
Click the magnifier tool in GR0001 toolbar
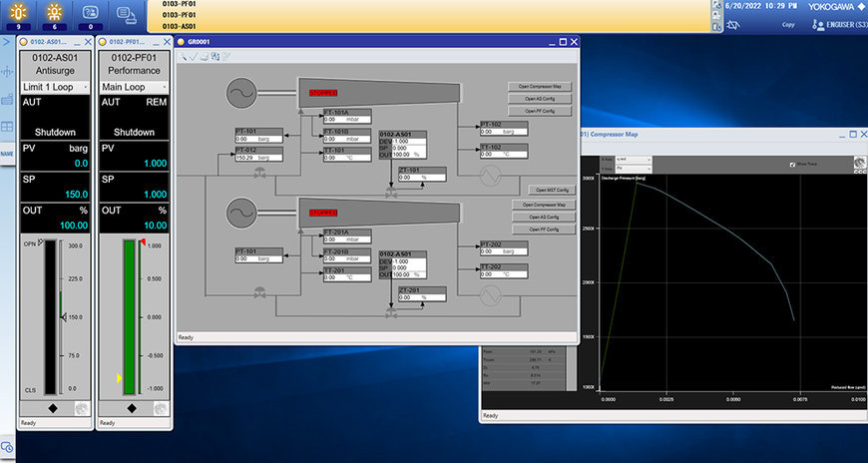click(183, 56)
